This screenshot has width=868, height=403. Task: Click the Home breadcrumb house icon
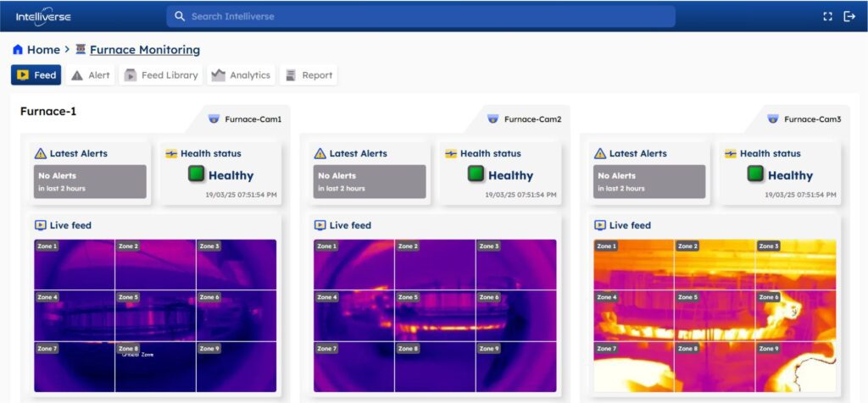click(18, 50)
